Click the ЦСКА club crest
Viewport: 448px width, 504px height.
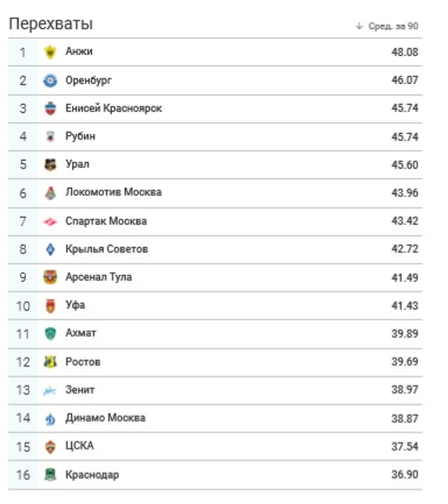tap(50, 447)
